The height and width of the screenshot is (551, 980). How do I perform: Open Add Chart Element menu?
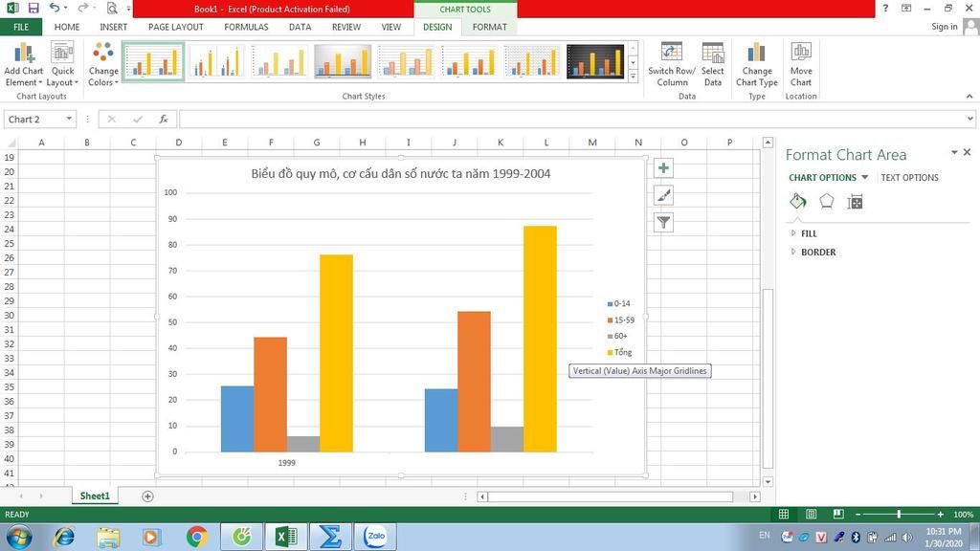[x=23, y=64]
